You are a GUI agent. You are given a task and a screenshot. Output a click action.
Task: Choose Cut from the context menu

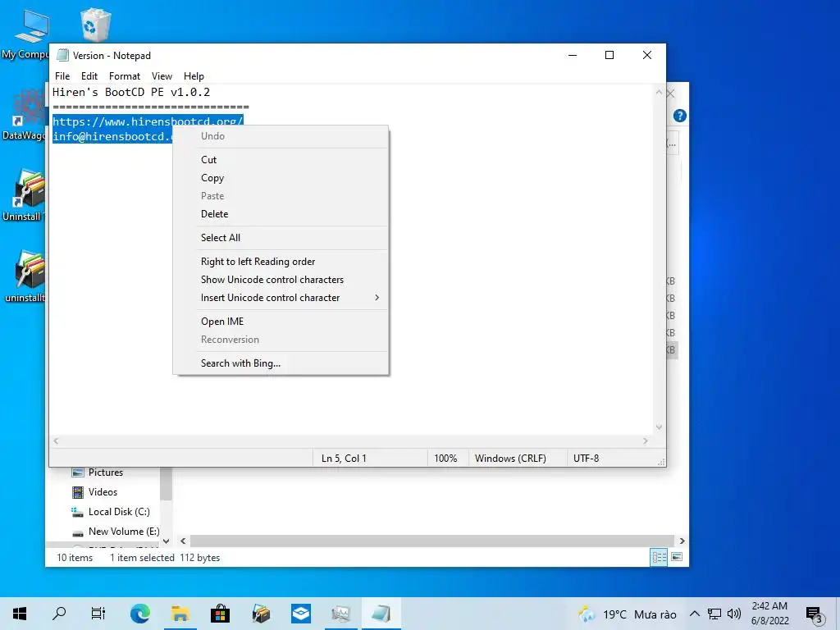[x=281, y=160]
